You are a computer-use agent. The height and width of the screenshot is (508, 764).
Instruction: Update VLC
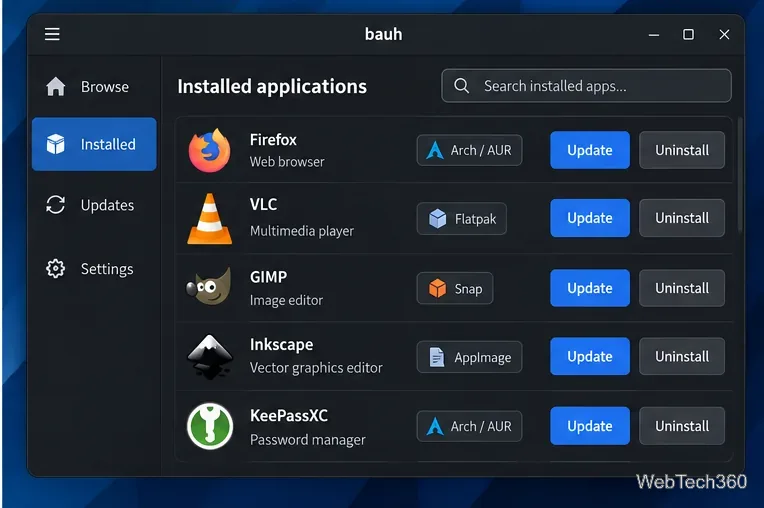[x=590, y=218]
